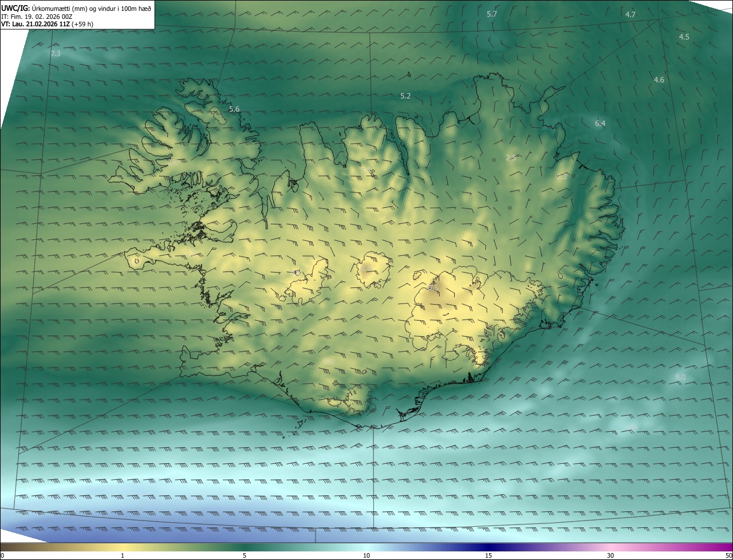Click the colorbar tick label 1
This screenshot has width=733, height=560.
point(123,555)
